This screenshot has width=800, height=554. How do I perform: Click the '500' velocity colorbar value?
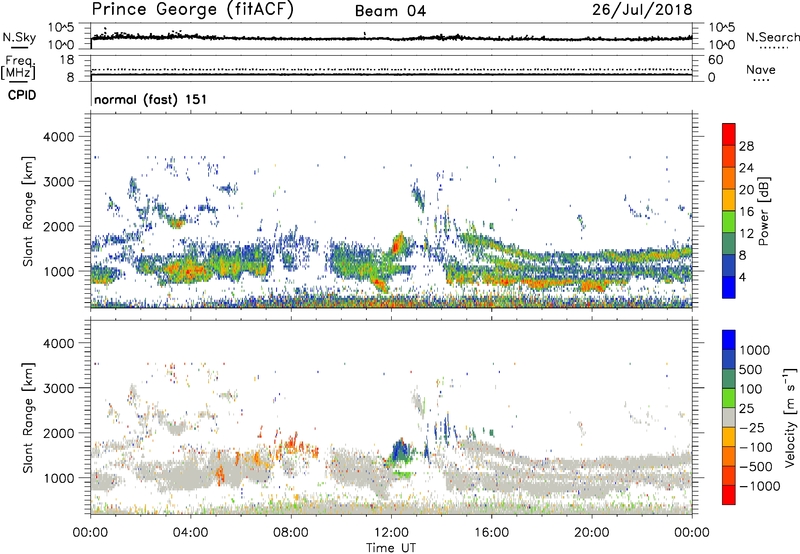pos(751,369)
